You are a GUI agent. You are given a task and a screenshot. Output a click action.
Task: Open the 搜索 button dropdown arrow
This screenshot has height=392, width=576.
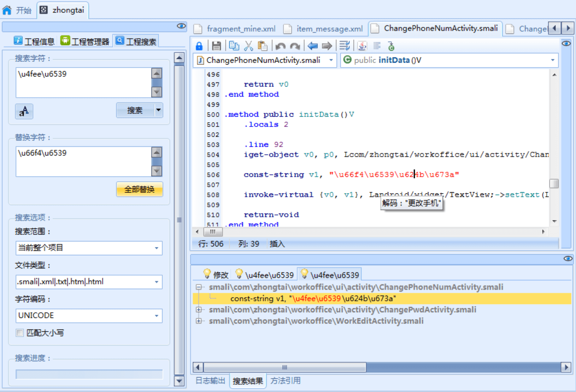[x=158, y=110]
